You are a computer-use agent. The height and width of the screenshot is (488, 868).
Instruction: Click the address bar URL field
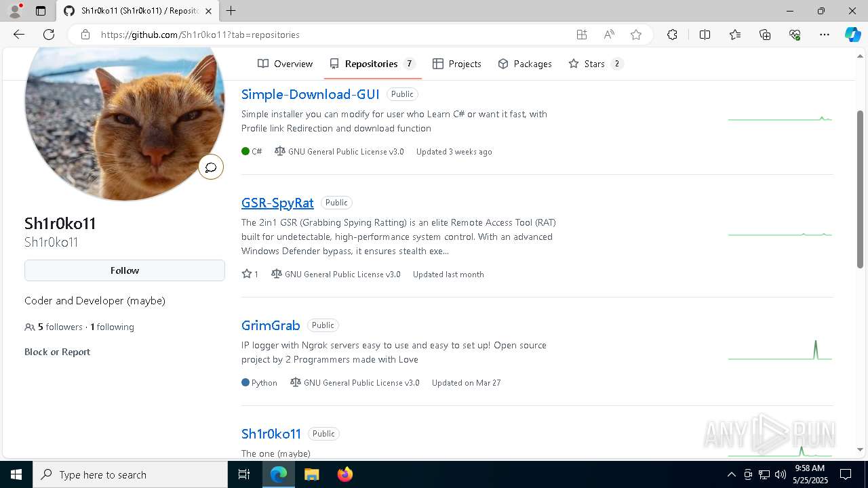click(x=332, y=35)
